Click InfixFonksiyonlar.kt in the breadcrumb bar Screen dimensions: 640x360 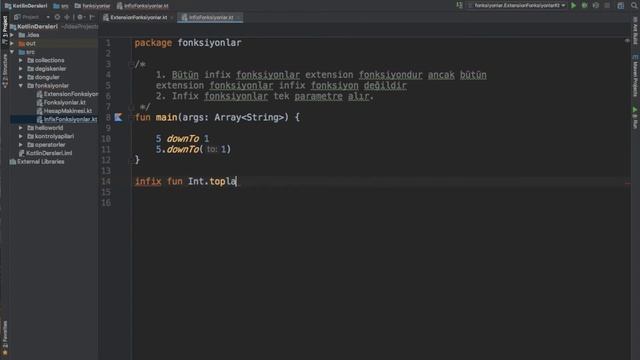point(142,6)
